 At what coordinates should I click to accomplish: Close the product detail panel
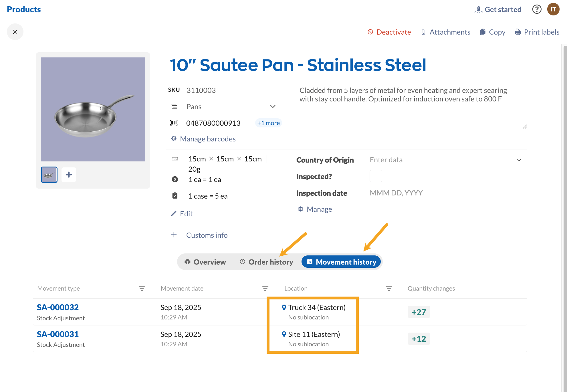pos(15,32)
